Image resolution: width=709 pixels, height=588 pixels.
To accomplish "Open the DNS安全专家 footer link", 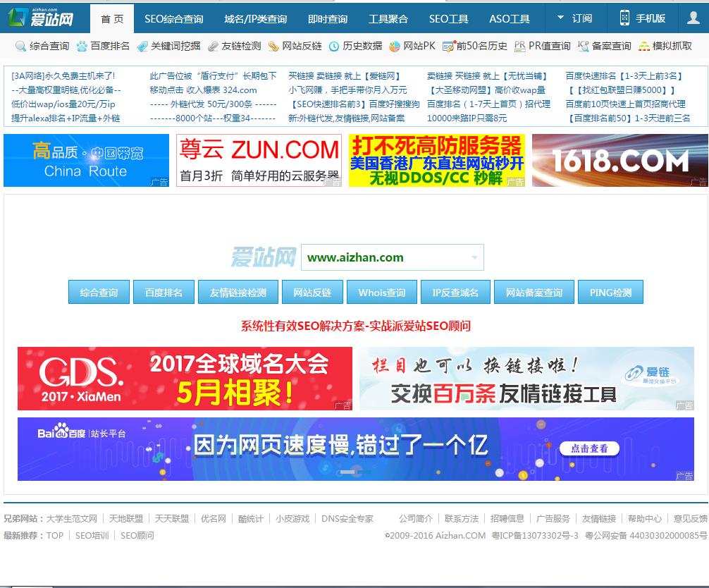I will (x=347, y=518).
